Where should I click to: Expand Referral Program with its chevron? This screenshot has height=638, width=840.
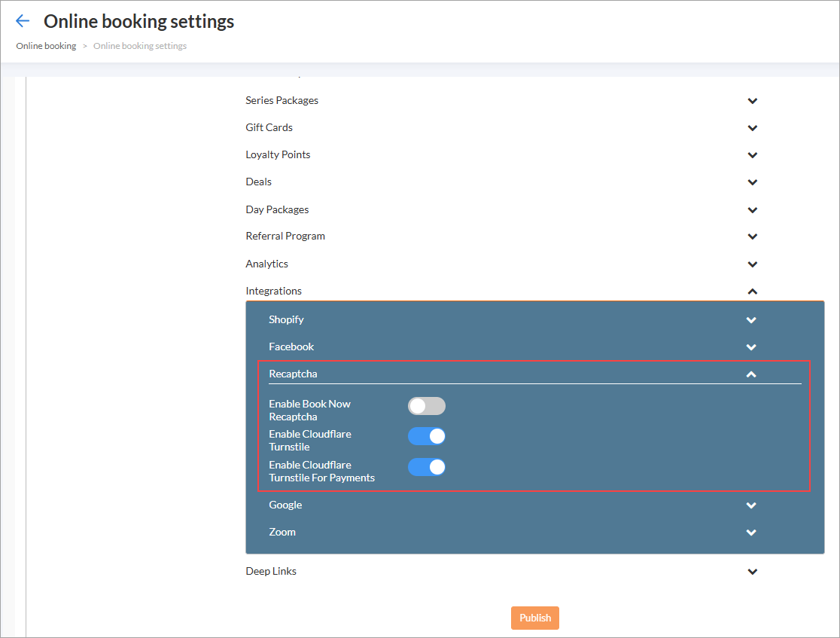(x=752, y=237)
